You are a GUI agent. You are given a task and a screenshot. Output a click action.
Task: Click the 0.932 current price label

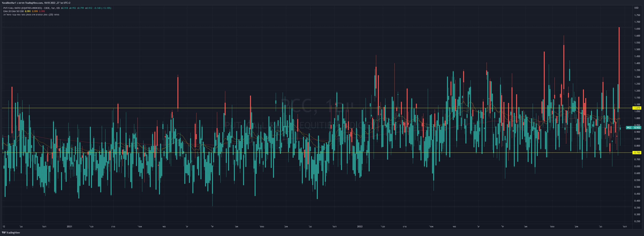point(637,128)
